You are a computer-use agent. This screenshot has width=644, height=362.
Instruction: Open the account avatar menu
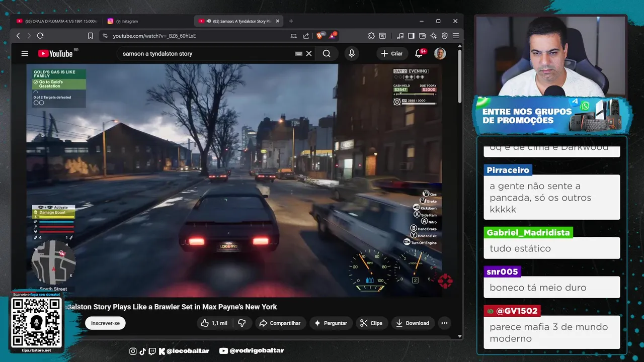(x=440, y=53)
